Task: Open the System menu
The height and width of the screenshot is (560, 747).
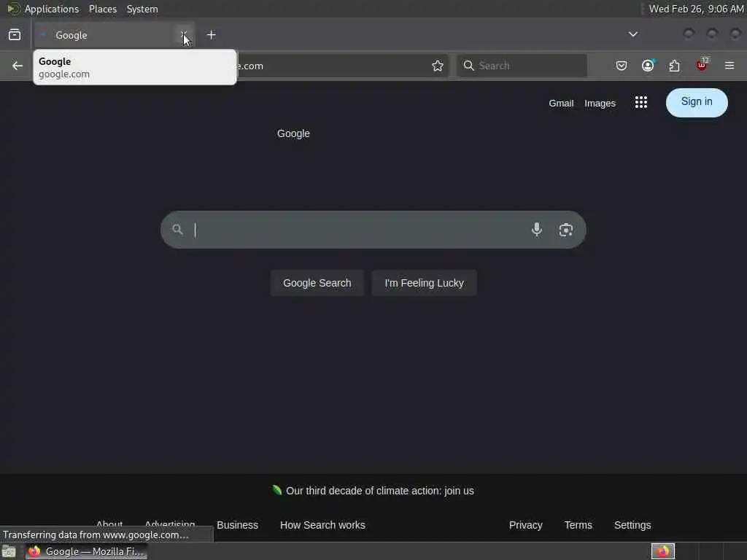Action: (x=142, y=9)
